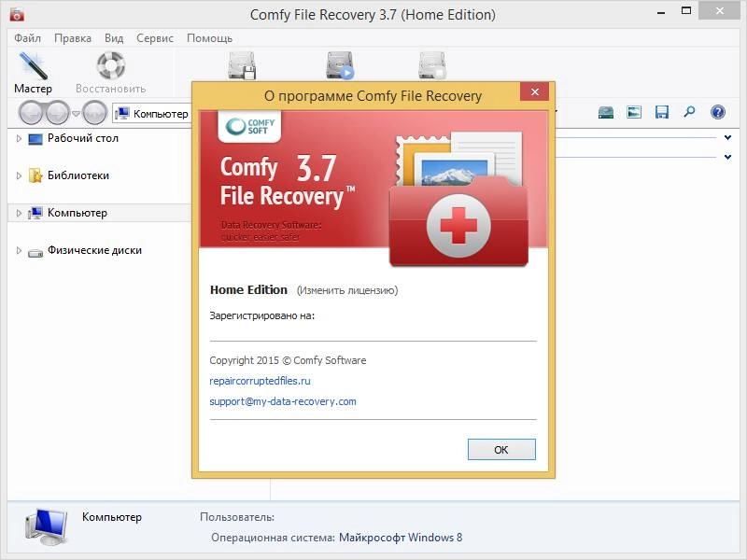The width and height of the screenshot is (747, 560).
Task: Open repaircorruptedfiles.ru link
Action: tap(260, 381)
